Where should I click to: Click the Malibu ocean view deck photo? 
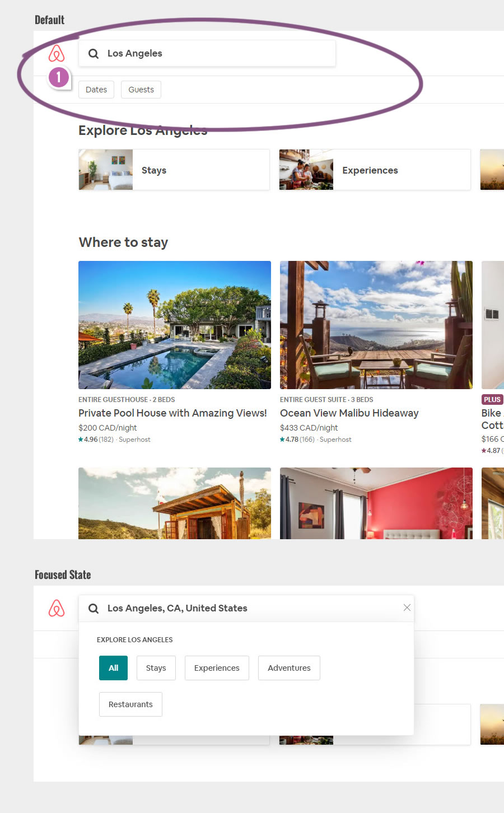coord(376,325)
